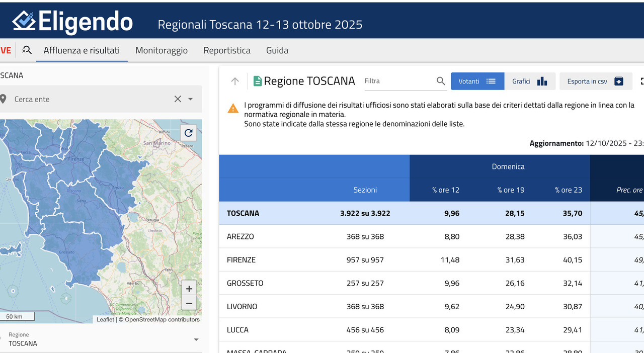Viewport: 644px width, 353px height.
Task: Click the Filtra text input field
Action: (397, 81)
